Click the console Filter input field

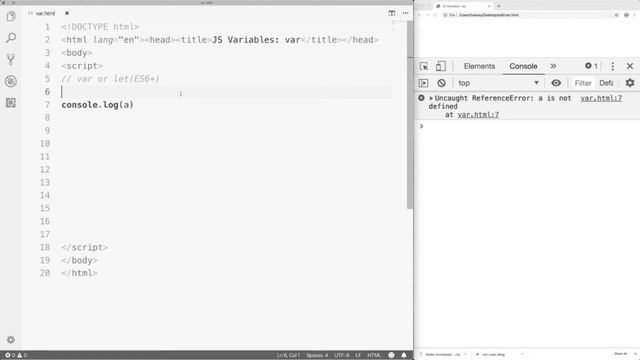[x=583, y=83]
